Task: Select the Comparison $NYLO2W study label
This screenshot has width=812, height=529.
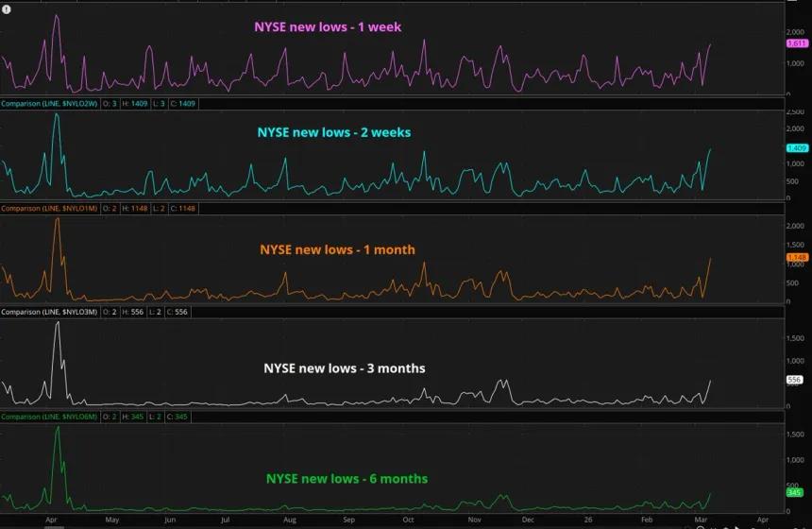Action: click(49, 104)
